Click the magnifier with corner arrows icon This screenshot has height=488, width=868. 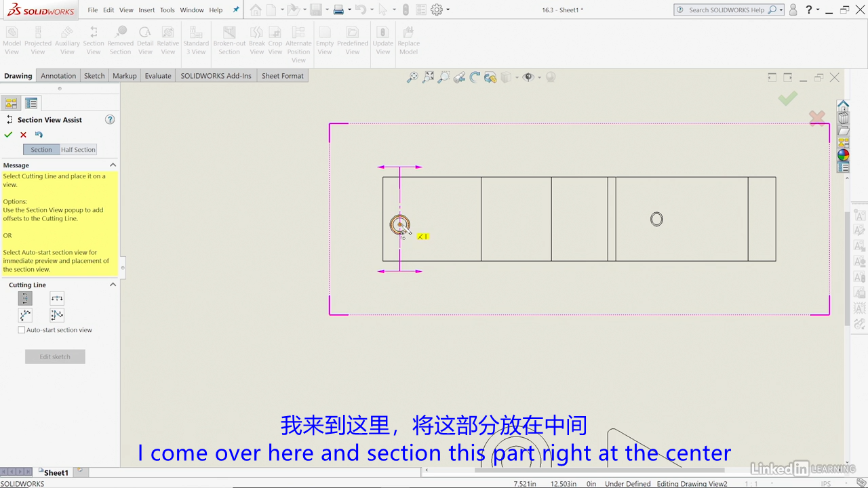click(x=428, y=77)
